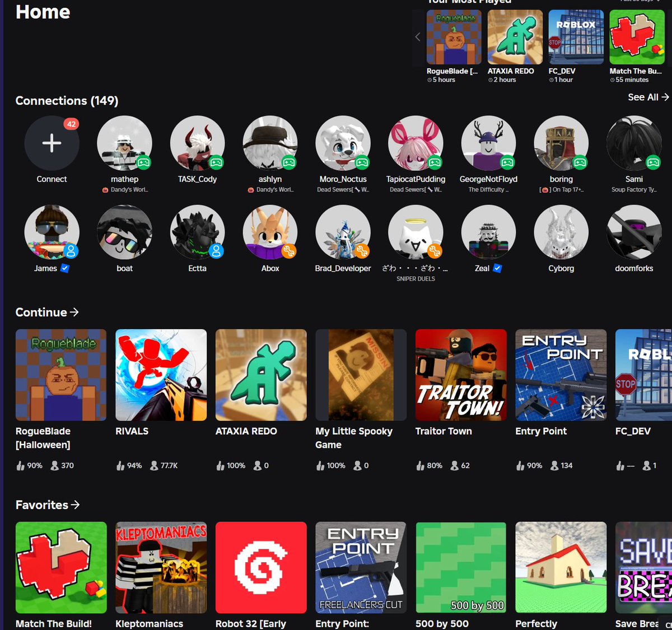
Task: Open the Favorites section link
Action: [48, 505]
